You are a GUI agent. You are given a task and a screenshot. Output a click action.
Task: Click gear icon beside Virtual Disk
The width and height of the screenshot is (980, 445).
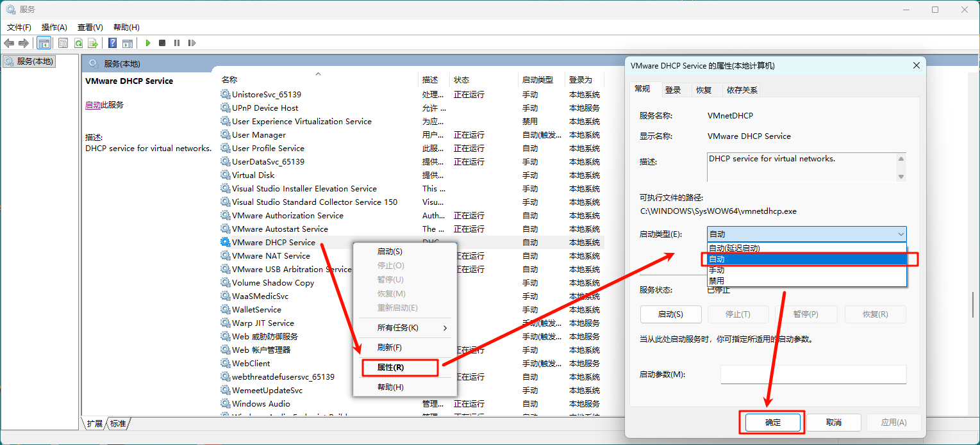point(225,175)
